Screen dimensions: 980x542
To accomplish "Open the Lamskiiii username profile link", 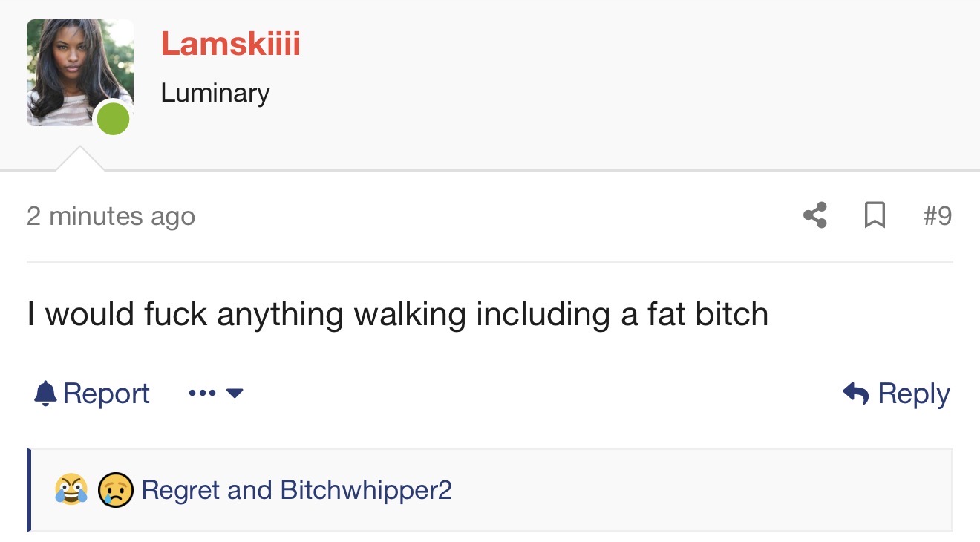I will tap(231, 43).
